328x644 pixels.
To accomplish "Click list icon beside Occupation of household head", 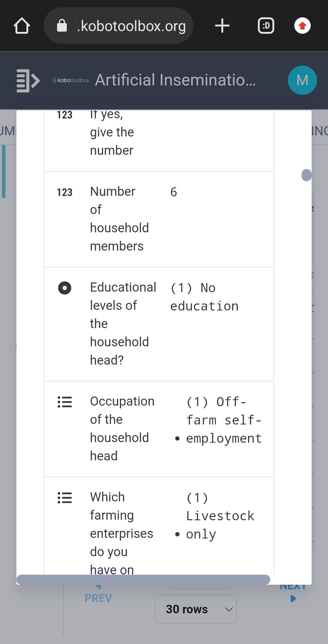I will coord(65,402).
